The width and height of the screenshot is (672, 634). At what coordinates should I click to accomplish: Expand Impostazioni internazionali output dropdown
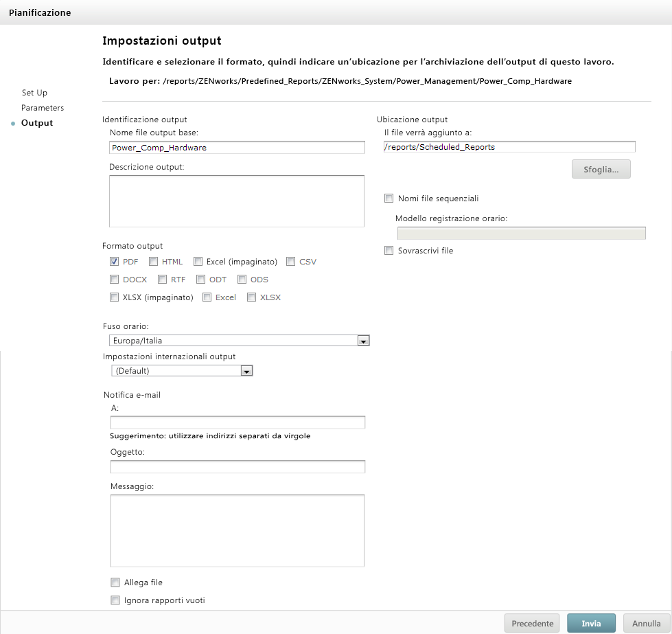(247, 371)
